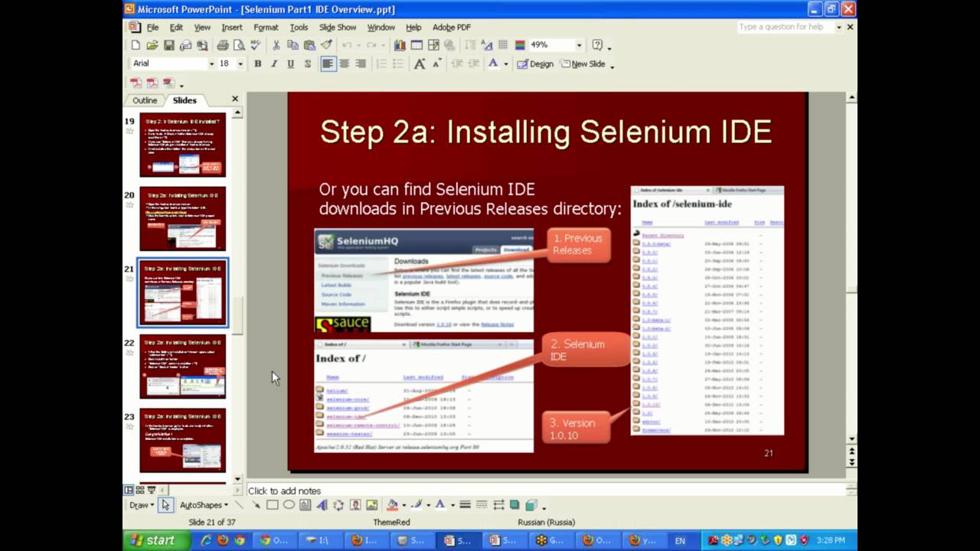Click the Copy icon in the toolbar

click(x=293, y=45)
